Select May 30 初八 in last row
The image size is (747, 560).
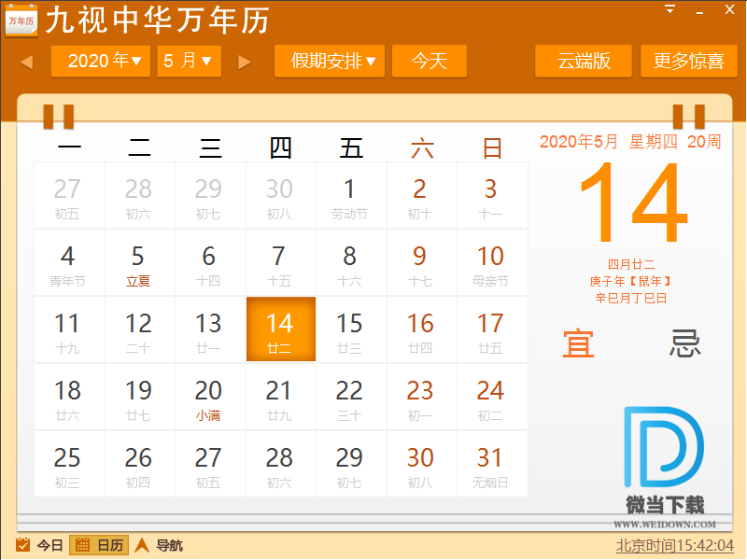tap(422, 464)
